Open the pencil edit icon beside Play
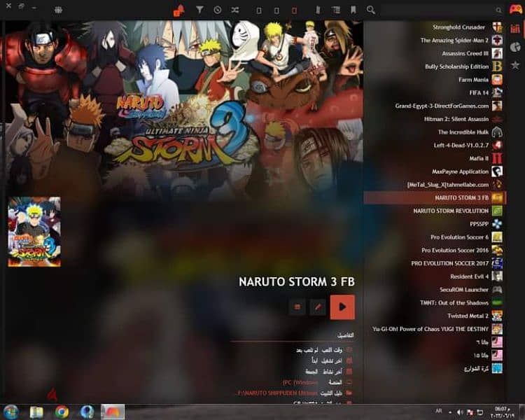The height and width of the screenshot is (420, 525). point(317,307)
